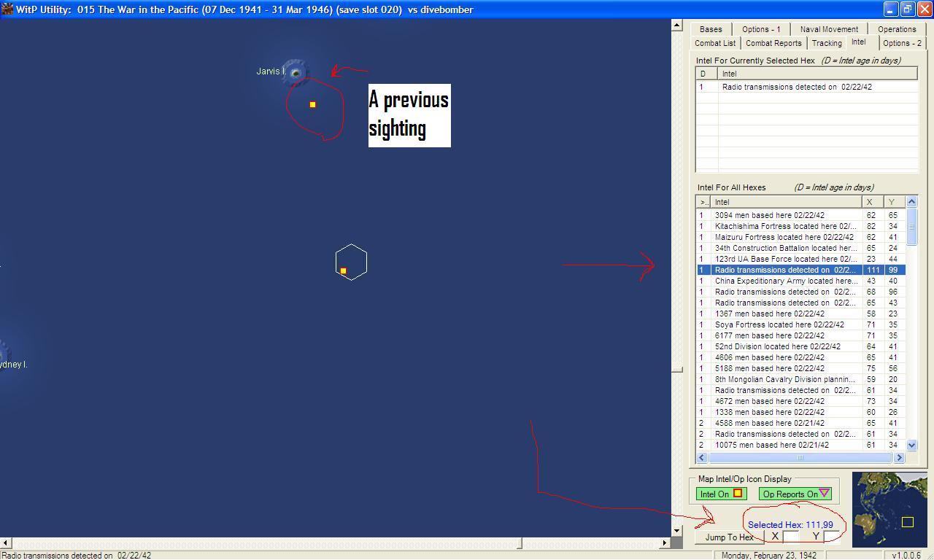
Task: Toggle the Intel On map icon display
Action: point(721,494)
